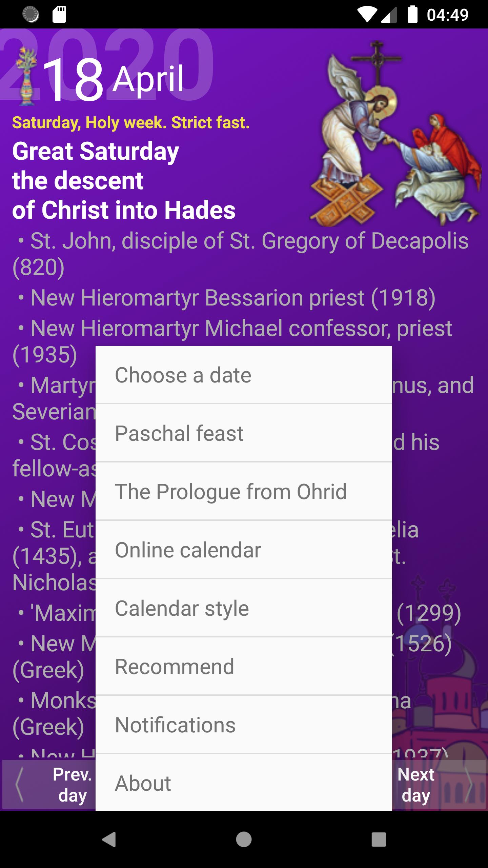The image size is (488, 868).
Task: Tap the Wi-Fi signal status icon
Action: 367,14
